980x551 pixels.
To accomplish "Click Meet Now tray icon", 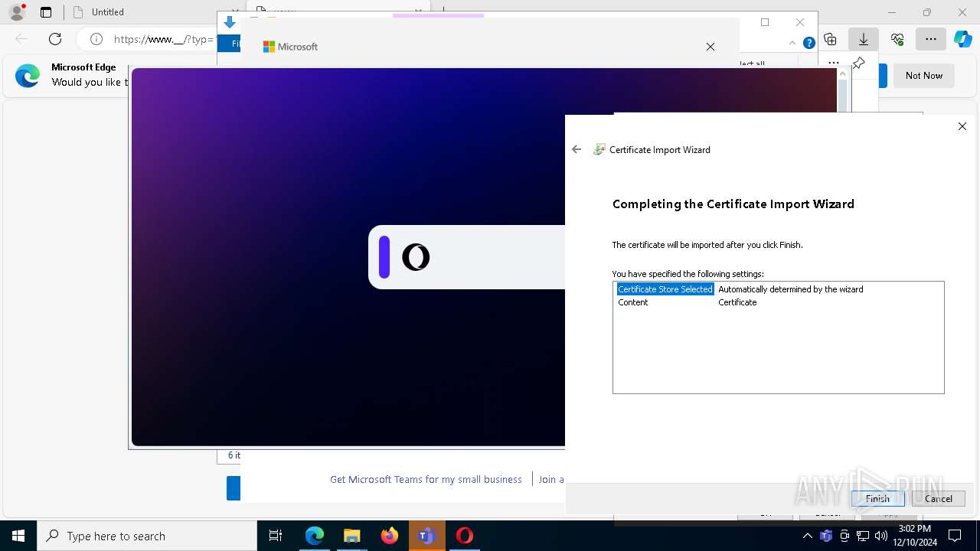I will pos(844,536).
